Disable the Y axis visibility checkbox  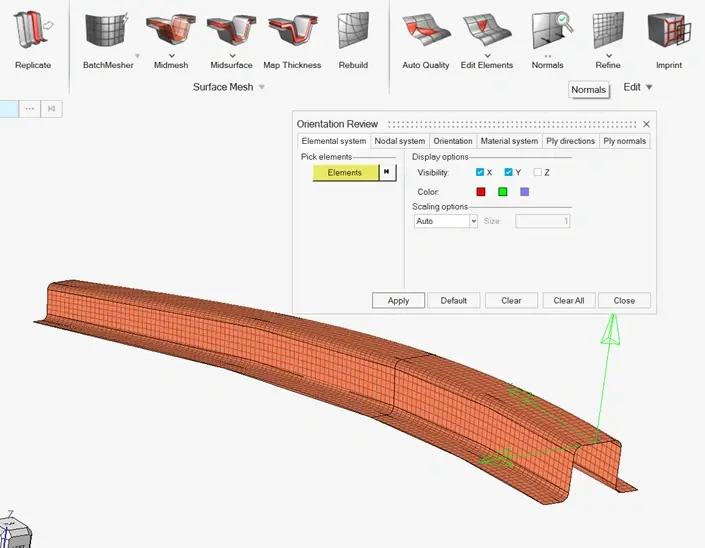(508, 173)
